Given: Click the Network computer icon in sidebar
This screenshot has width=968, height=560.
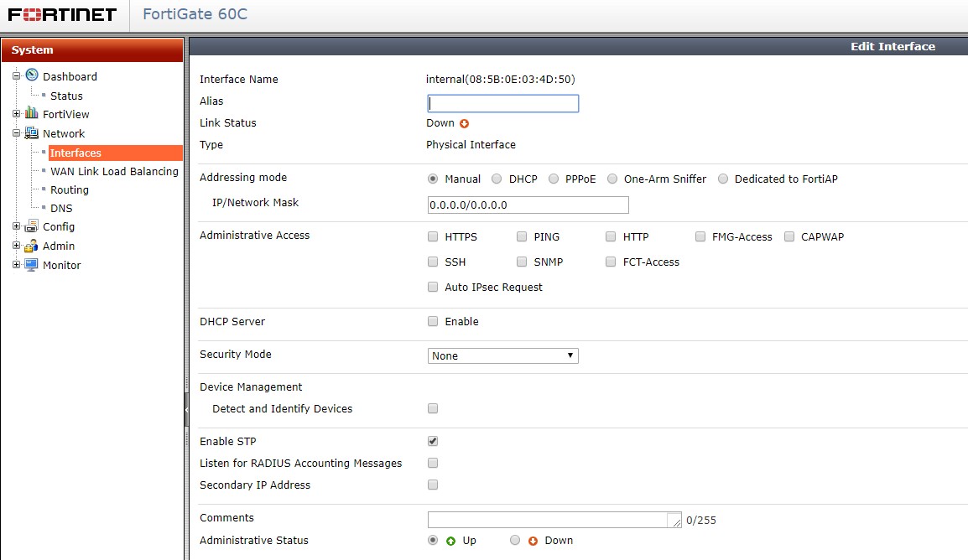Looking at the screenshot, I should click(x=32, y=132).
